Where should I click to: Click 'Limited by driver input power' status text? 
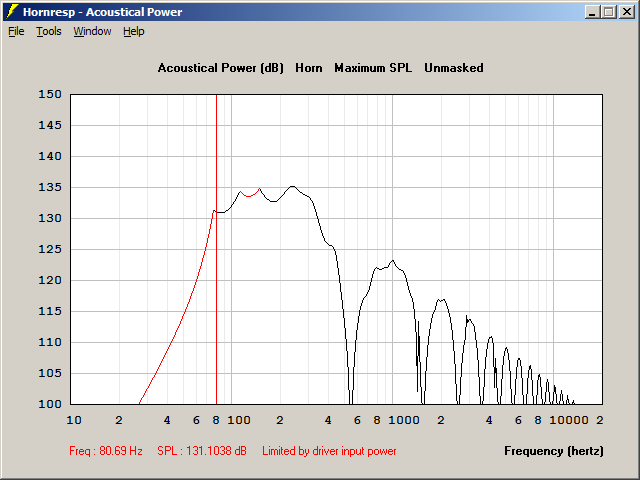click(329, 451)
